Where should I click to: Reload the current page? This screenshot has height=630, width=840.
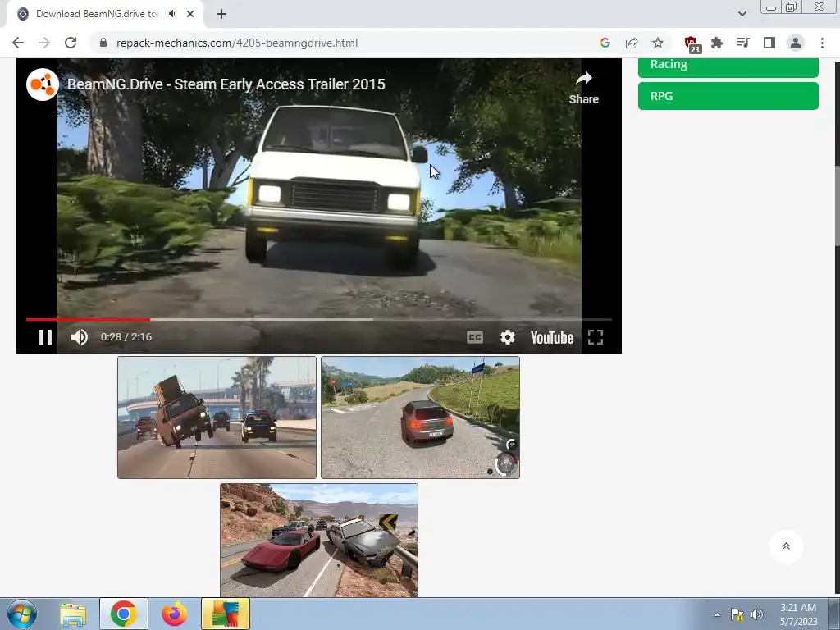coord(71,43)
